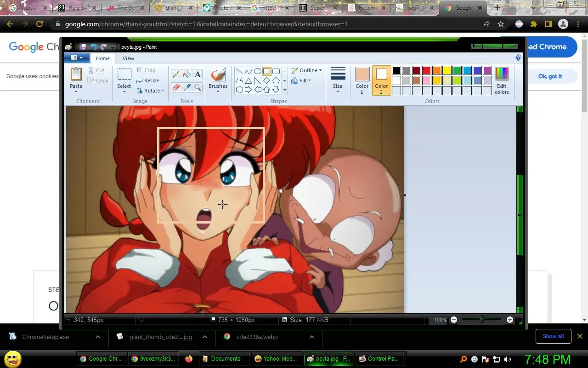Click the Undo arrow in Paint title bar
The height and width of the screenshot is (368, 588).
(x=94, y=47)
